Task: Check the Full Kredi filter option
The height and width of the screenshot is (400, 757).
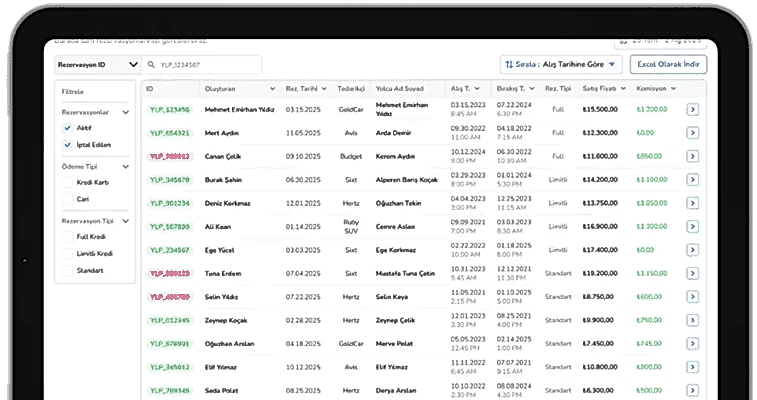Action: (67, 237)
